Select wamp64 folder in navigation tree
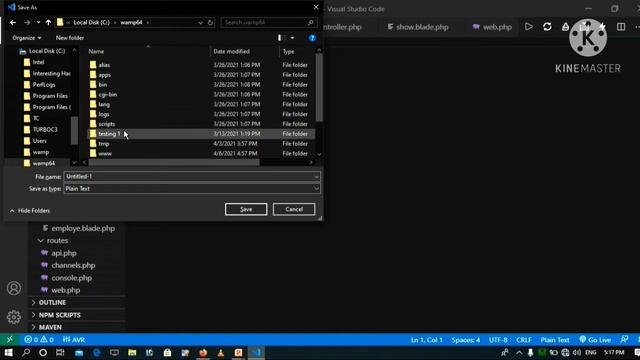This screenshot has width=640, height=360. click(x=44, y=163)
